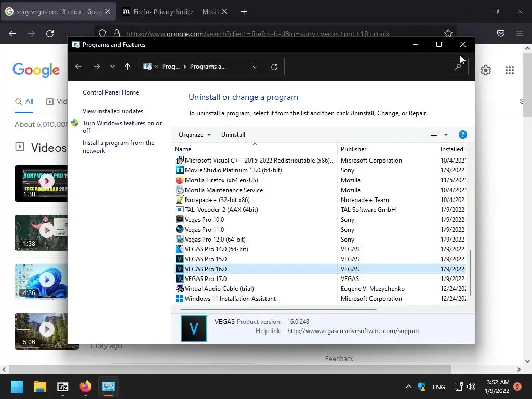This screenshot has width=532, height=399.
Task: Open Control Panel Home
Action: [111, 92]
